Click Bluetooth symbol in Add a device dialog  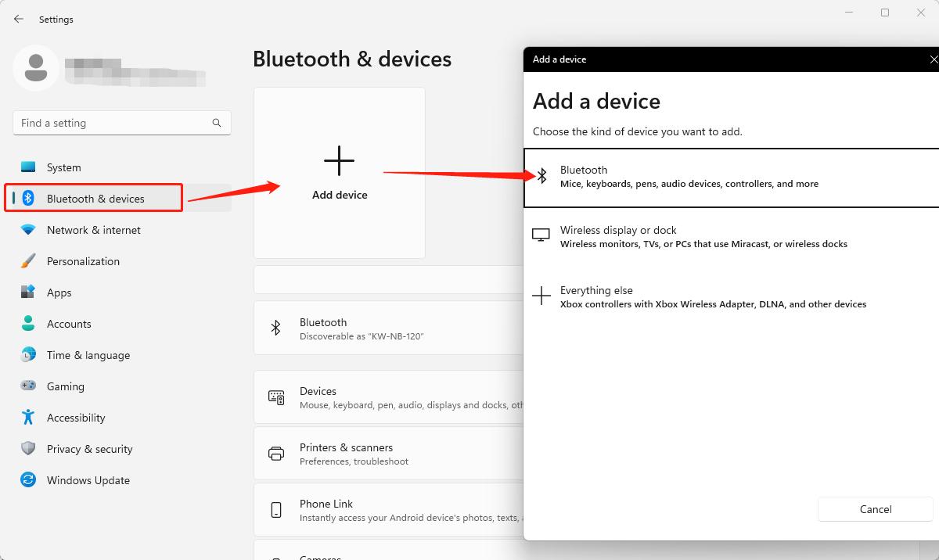[541, 177]
